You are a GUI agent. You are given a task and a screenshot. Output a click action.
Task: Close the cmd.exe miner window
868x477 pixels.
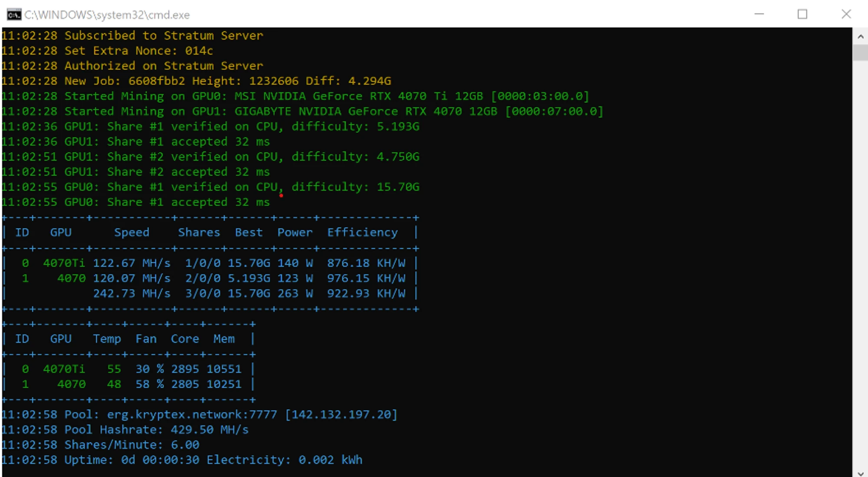[846, 14]
